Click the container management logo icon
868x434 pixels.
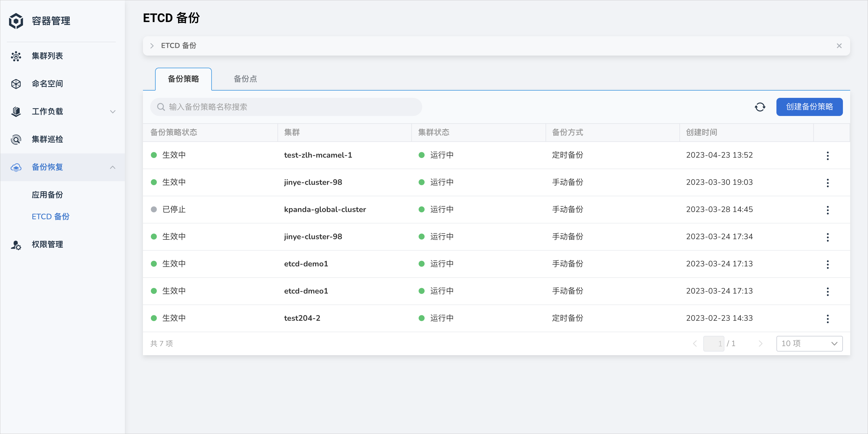[16, 21]
